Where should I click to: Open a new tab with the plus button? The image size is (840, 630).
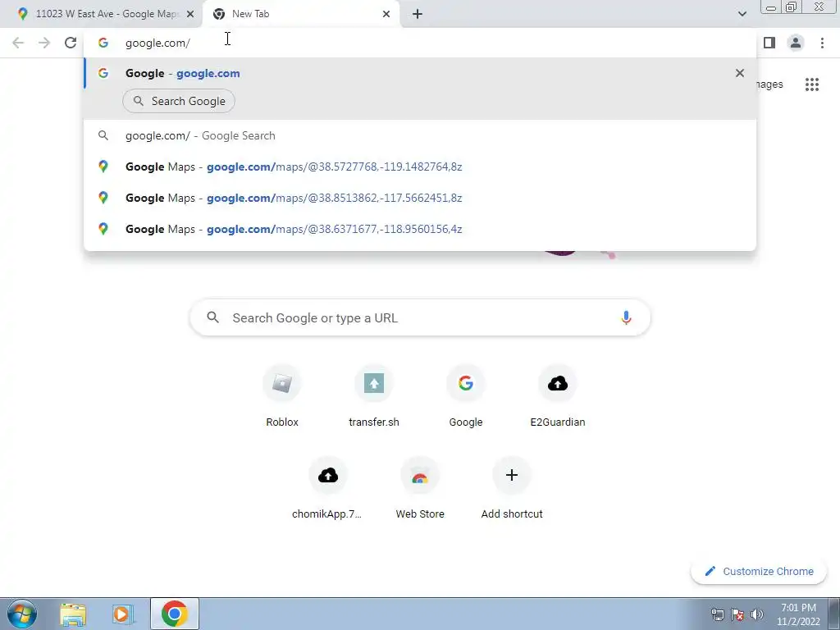tap(418, 14)
